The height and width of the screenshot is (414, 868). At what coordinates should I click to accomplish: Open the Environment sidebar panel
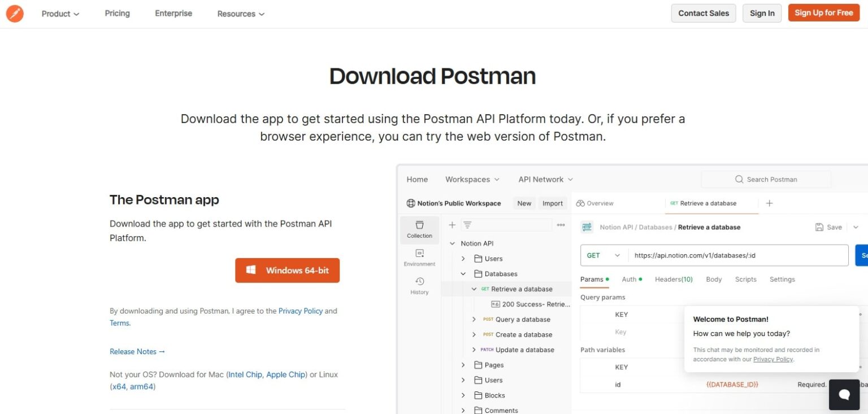[x=419, y=258]
